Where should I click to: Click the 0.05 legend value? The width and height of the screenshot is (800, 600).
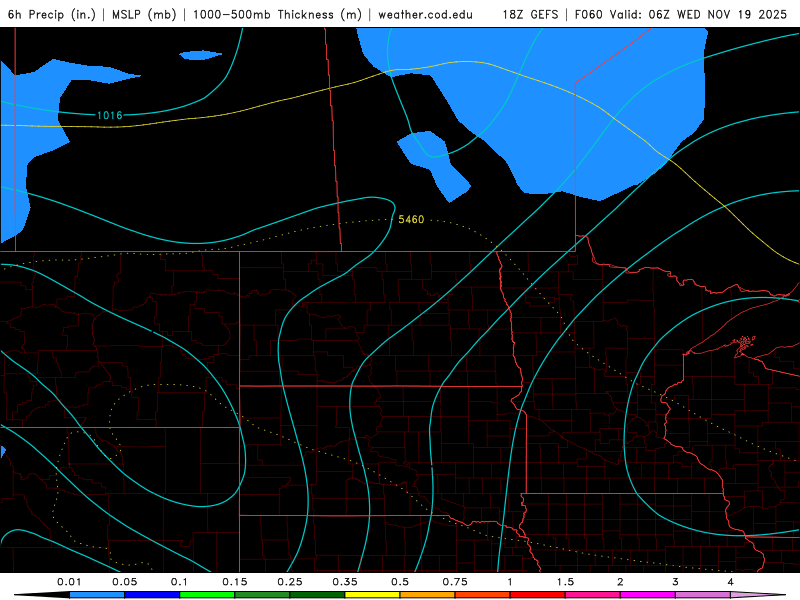tap(124, 582)
